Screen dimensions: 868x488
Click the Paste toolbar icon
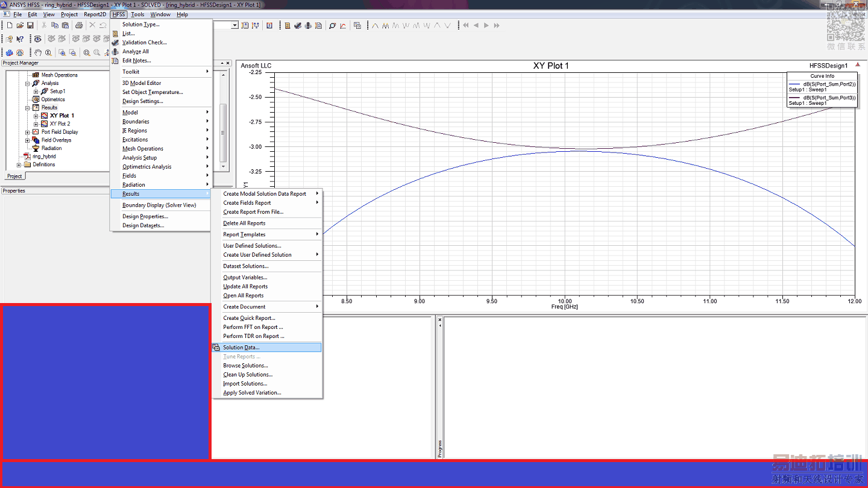click(64, 25)
